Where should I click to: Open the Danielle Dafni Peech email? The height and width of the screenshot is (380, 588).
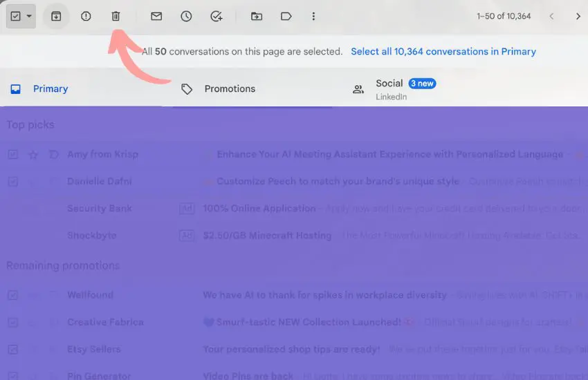(294, 181)
